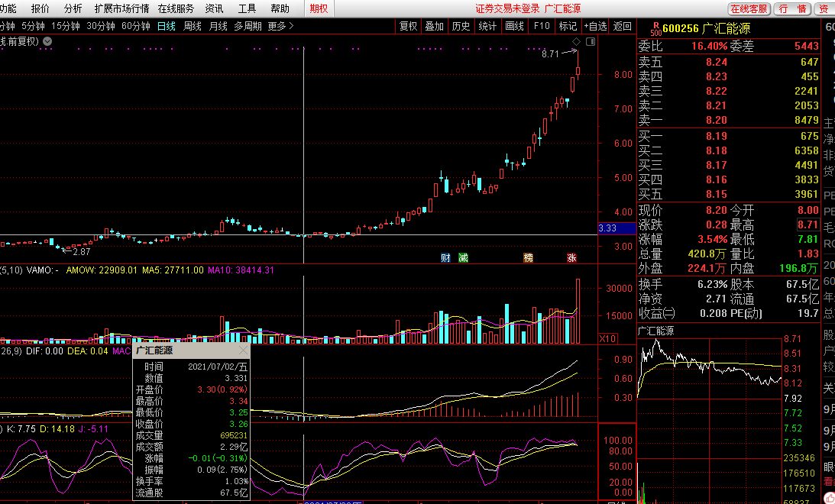Open the 报价 menu
The width and height of the screenshot is (835, 504).
point(40,8)
